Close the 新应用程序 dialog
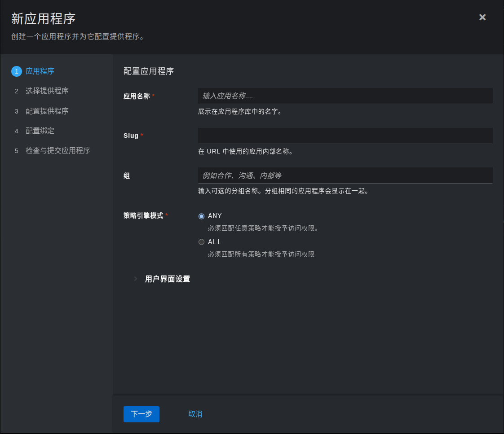504x434 pixels. click(482, 17)
